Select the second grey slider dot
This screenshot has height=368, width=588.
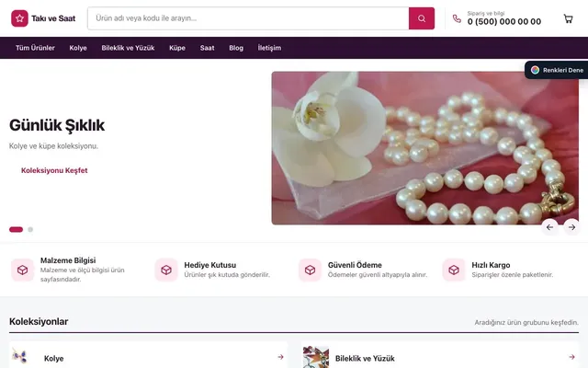pyautogui.click(x=30, y=229)
